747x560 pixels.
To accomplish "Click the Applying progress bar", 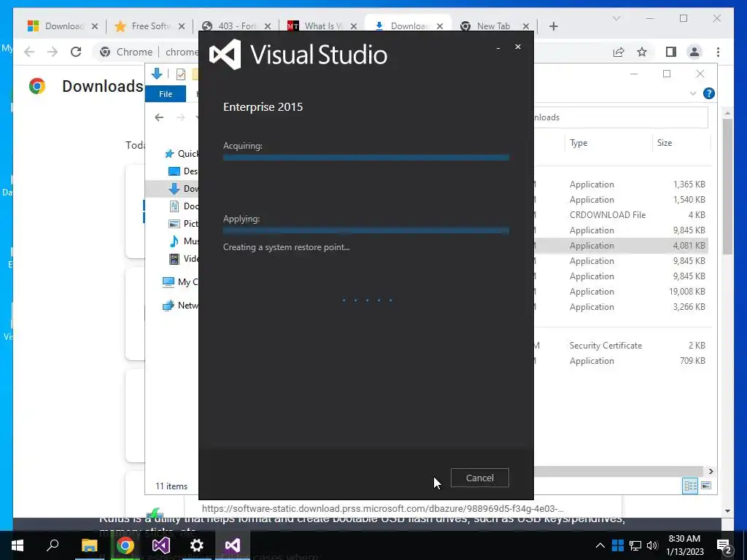I will tap(366, 230).
